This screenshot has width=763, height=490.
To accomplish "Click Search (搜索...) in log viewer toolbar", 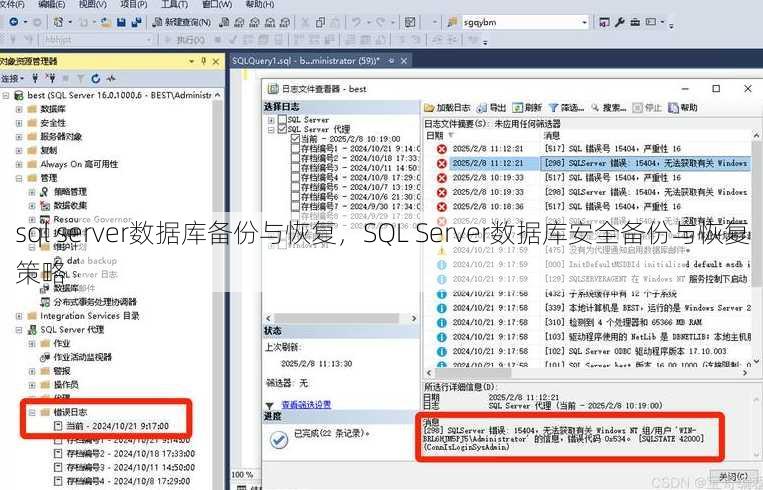I will (x=608, y=108).
